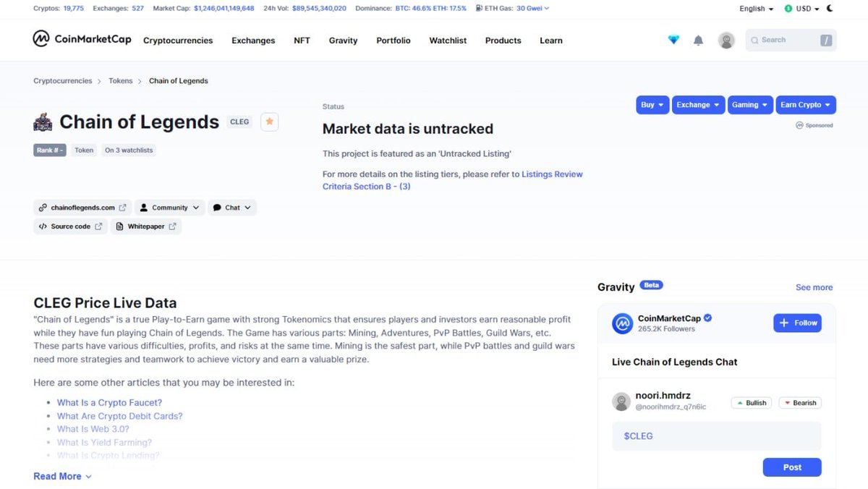Click the Exchanges count 527
Viewport: 868px width, 489px height.
pyautogui.click(x=137, y=9)
